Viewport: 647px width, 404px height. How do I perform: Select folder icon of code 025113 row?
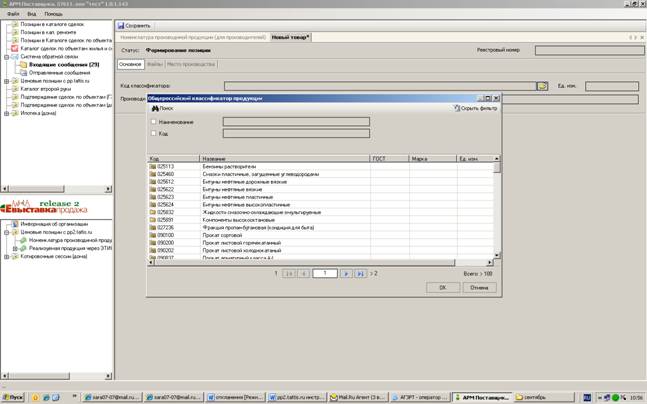click(153, 166)
